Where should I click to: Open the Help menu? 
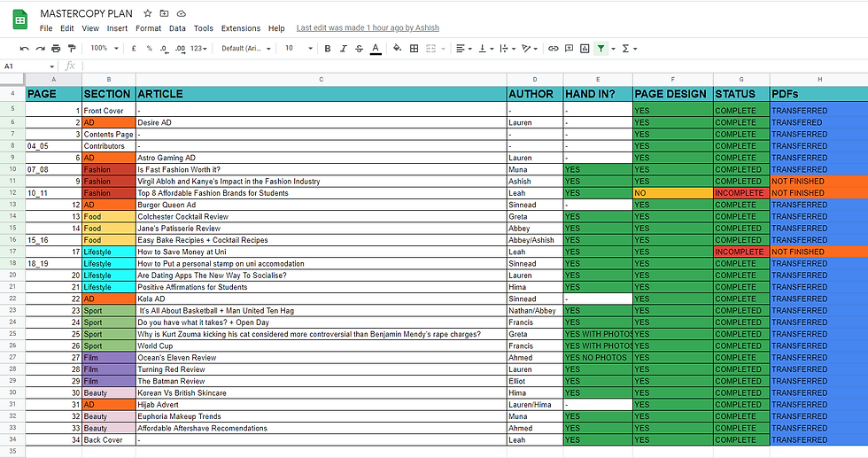pyautogui.click(x=276, y=28)
